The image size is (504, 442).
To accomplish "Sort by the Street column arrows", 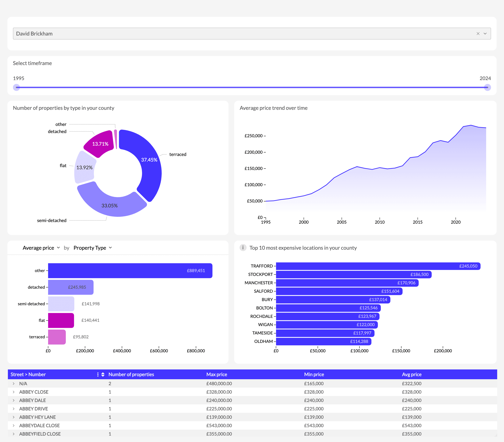I will (x=103, y=375).
